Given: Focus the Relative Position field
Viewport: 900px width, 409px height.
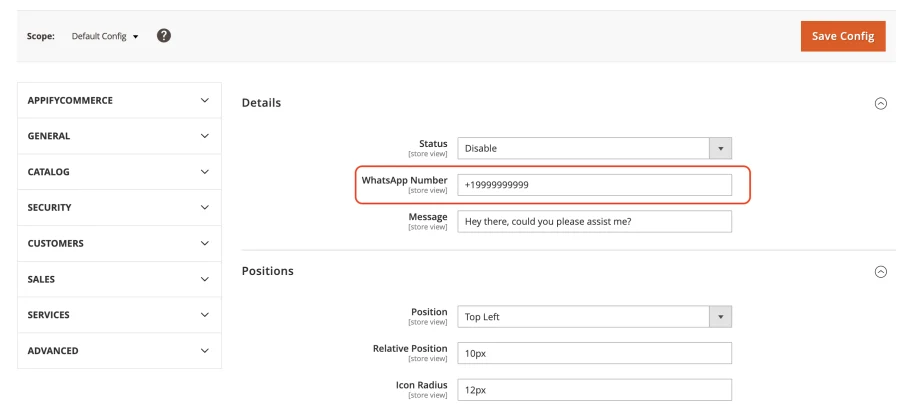Looking at the screenshot, I should point(594,353).
